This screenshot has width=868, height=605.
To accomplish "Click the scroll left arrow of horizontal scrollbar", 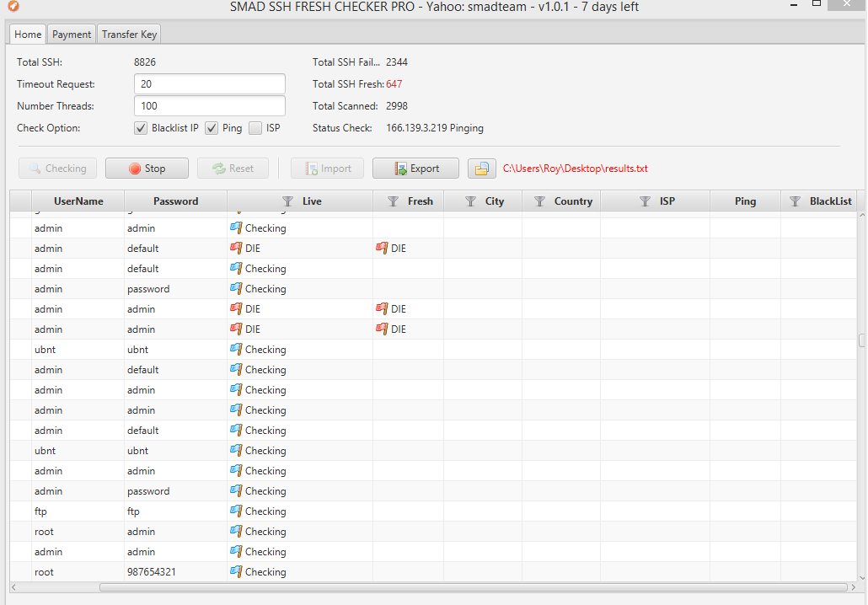I will click(13, 587).
